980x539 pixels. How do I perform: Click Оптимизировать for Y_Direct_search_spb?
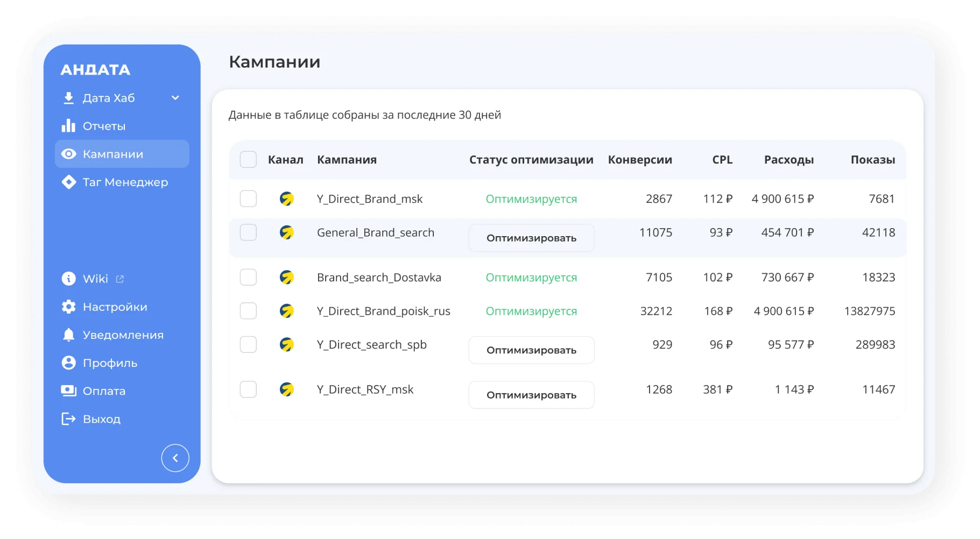[532, 350]
